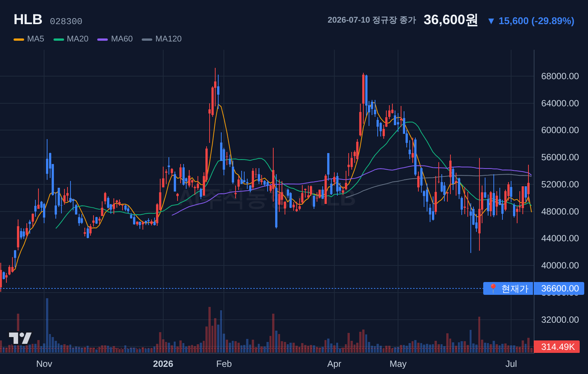
Task: Click the blue down-triangle change indicator
Action: pyautogui.click(x=491, y=21)
